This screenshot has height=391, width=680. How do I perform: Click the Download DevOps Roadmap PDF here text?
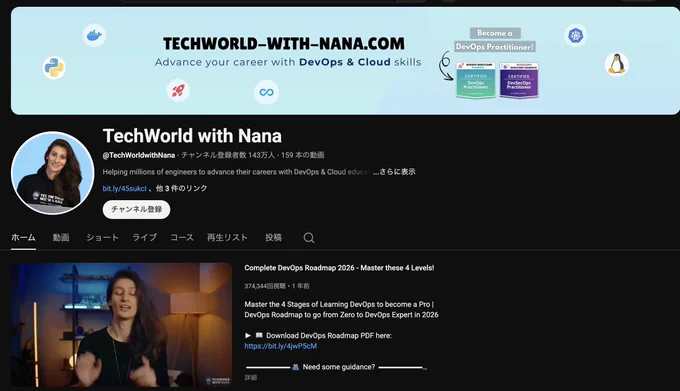pyautogui.click(x=329, y=336)
